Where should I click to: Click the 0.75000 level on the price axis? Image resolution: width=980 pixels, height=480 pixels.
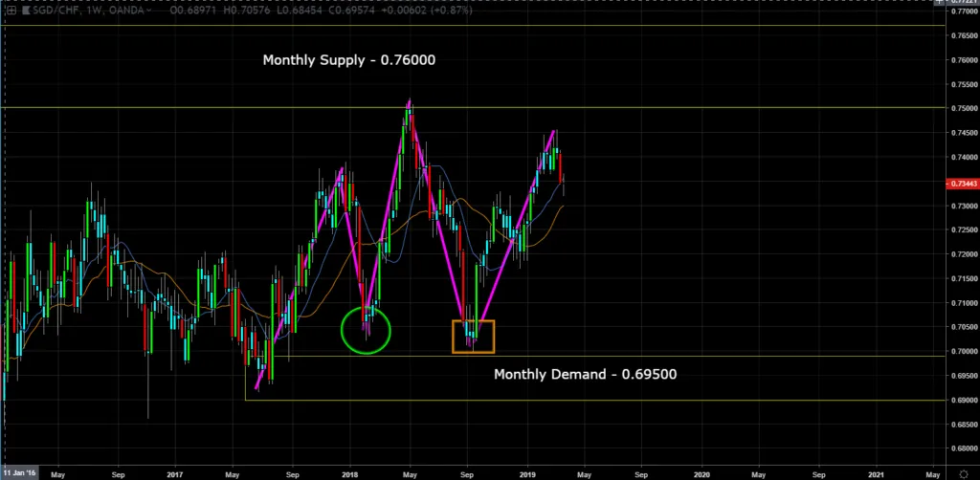tap(965, 108)
